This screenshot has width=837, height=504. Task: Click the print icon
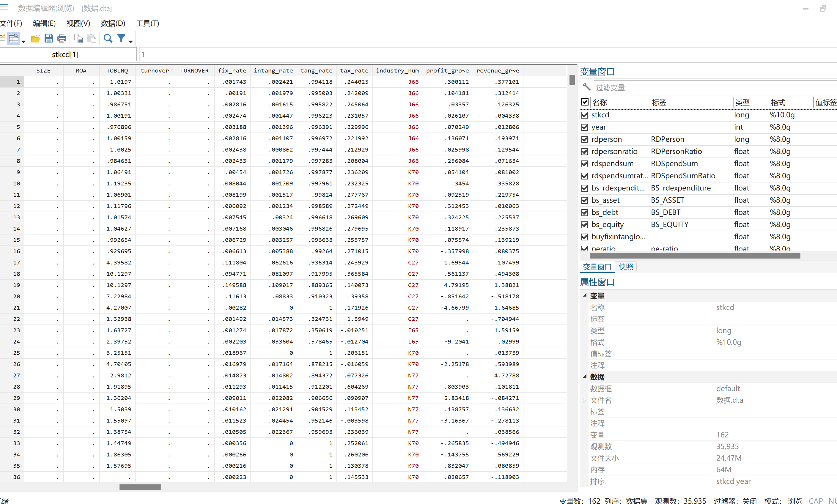tap(62, 38)
